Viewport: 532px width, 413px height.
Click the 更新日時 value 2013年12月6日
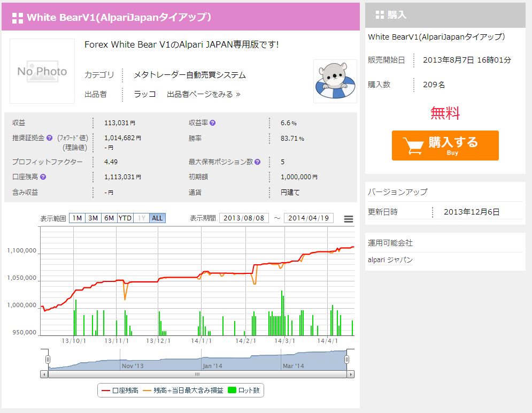[x=472, y=212]
